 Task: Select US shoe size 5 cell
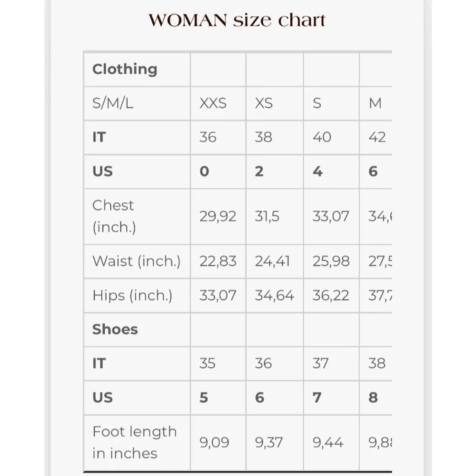point(218,397)
